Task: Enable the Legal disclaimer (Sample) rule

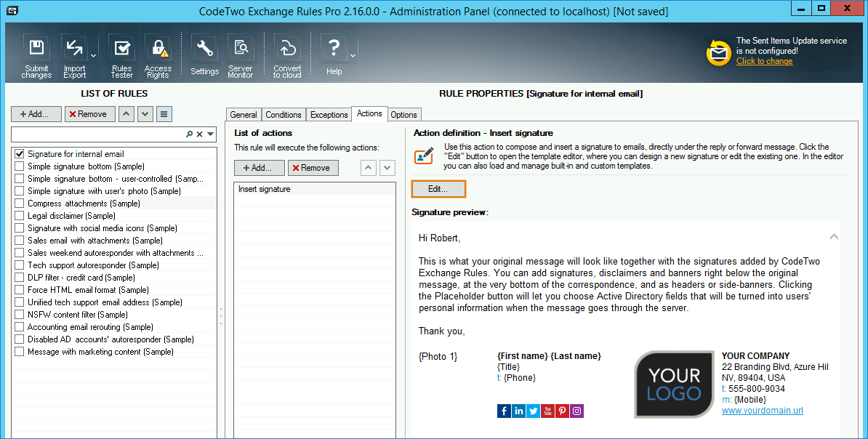Action: pos(20,215)
